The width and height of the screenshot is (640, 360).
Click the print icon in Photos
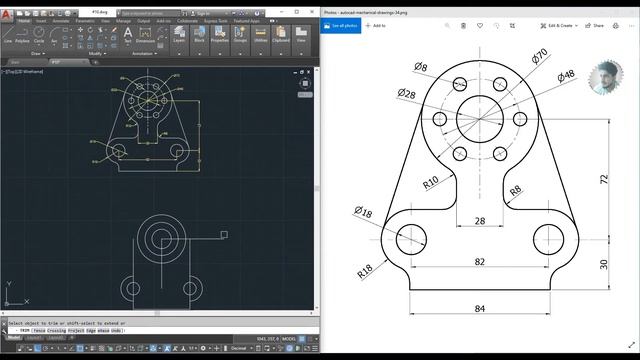(x=616, y=26)
